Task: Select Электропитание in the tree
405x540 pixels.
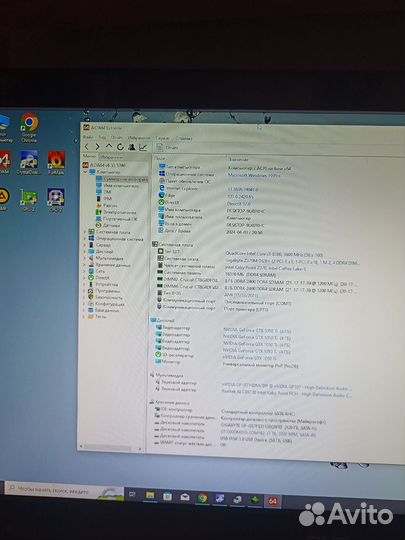Action: click(116, 212)
